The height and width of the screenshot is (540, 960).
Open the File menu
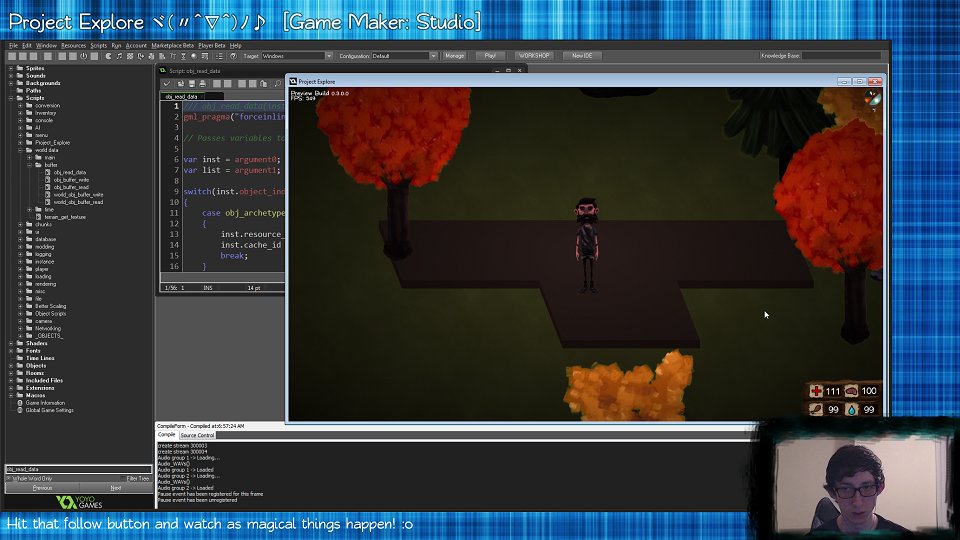(x=13, y=45)
